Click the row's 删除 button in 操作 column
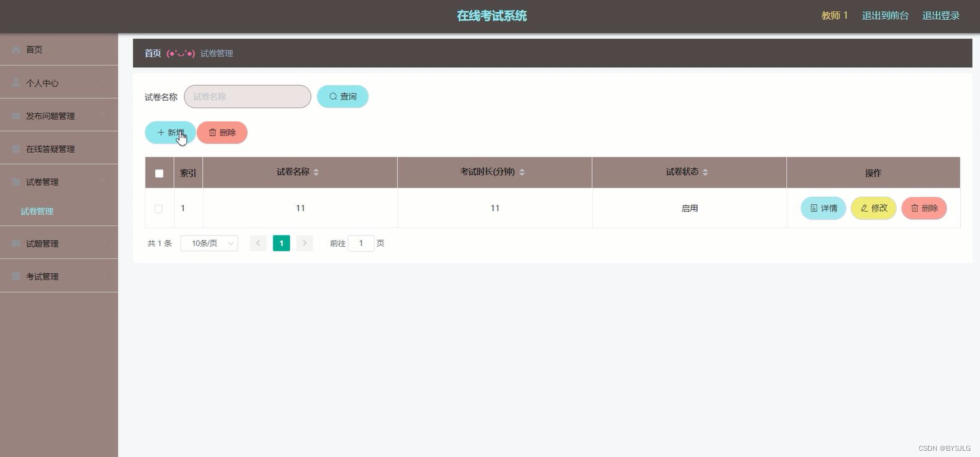The width and height of the screenshot is (980, 457). [x=924, y=208]
